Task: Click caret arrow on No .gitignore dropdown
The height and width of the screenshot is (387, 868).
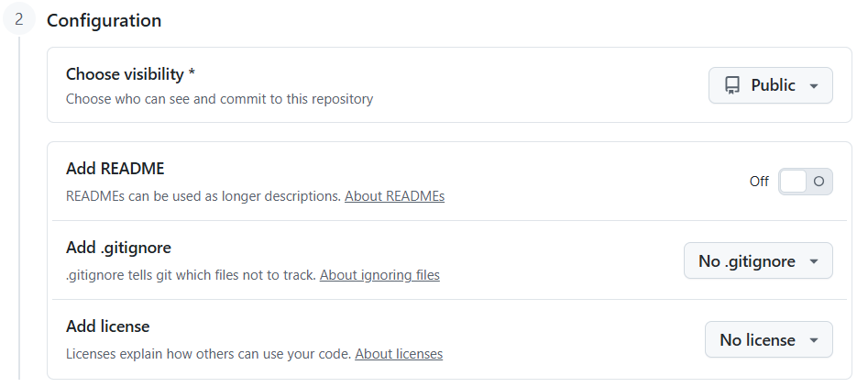Action: coord(813,261)
